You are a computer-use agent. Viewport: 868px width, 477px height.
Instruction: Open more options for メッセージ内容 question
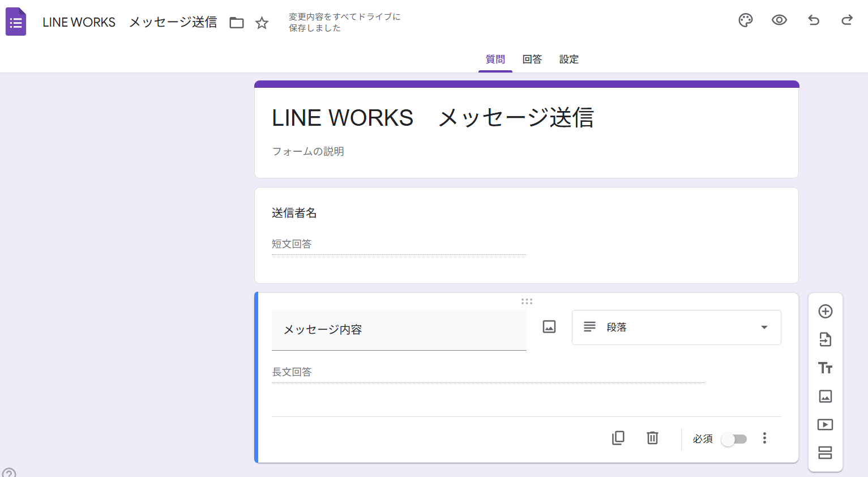pos(764,438)
